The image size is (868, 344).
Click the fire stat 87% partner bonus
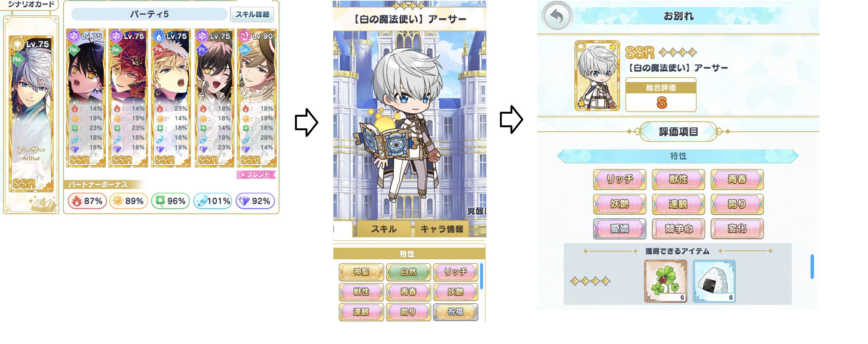pyautogui.click(x=87, y=201)
